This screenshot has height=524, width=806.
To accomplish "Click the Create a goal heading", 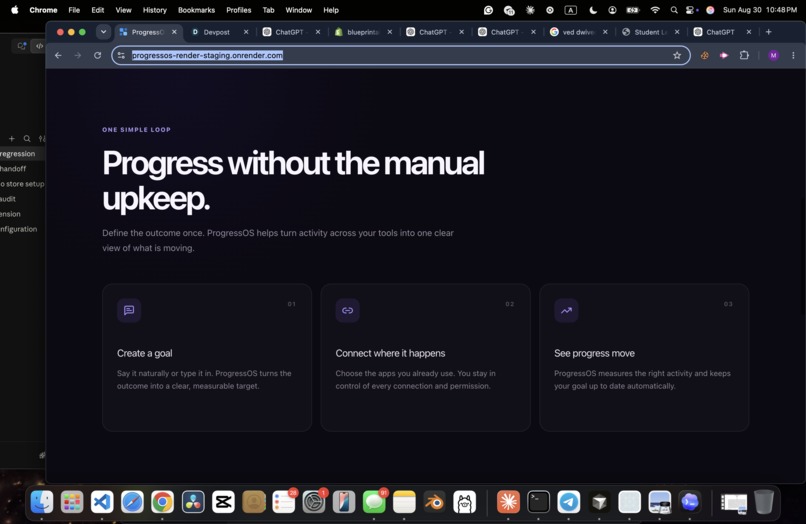I will point(144,353).
